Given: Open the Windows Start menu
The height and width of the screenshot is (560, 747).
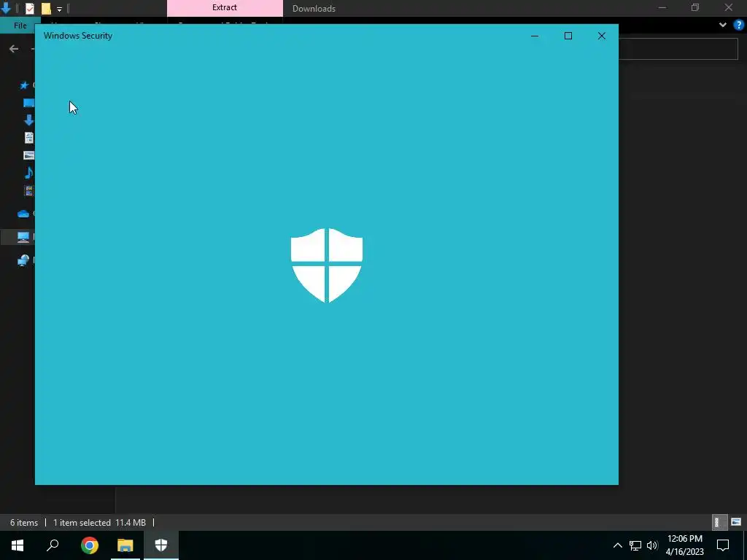Looking at the screenshot, I should point(18,545).
